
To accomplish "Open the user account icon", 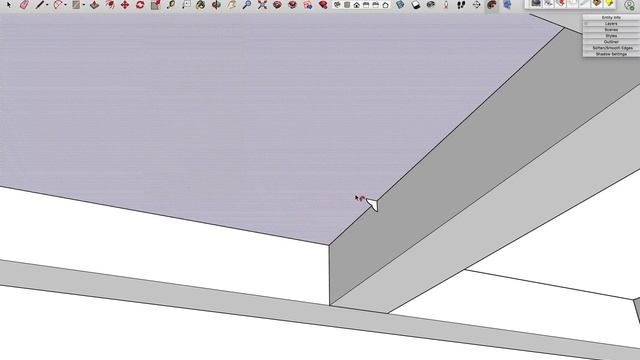I will [630, 5].
